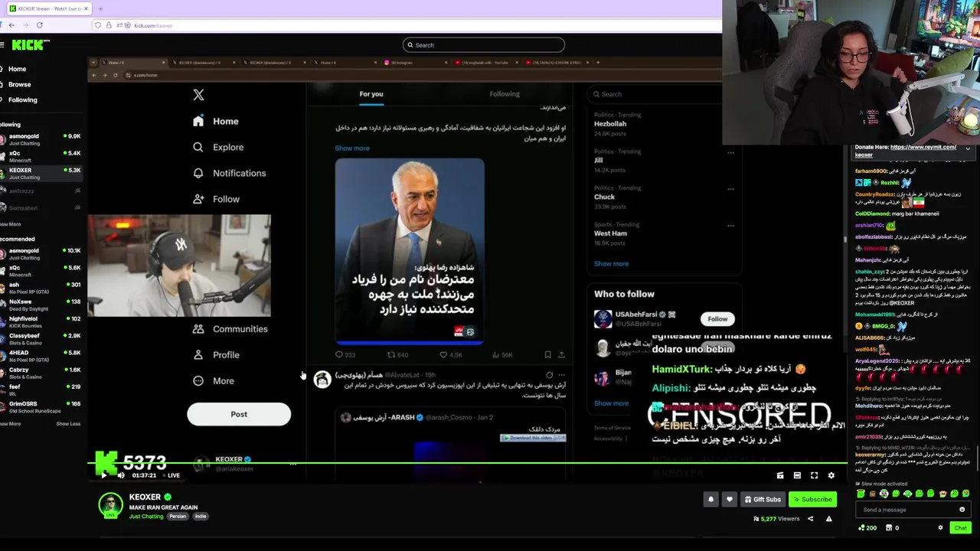Bookmark the tweet
The width and height of the screenshot is (980, 551).
coord(547,355)
